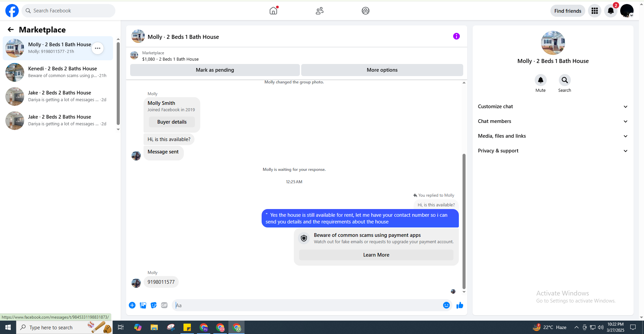The width and height of the screenshot is (644, 334).
Task: Click the "Hi, is this available?" message from Molly
Action: pyautogui.click(x=169, y=139)
